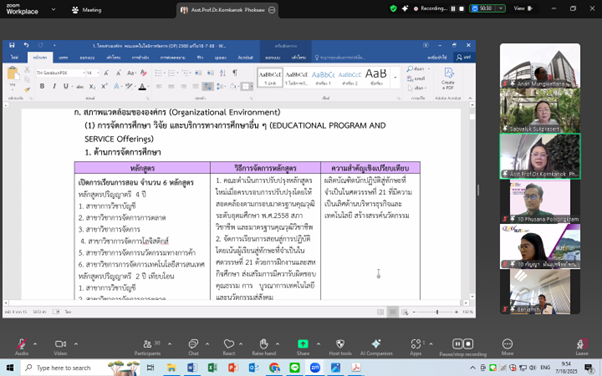Image resolution: width=602 pixels, height=376 pixels.
Task: Apply the text highlight color
Action: 129,86
